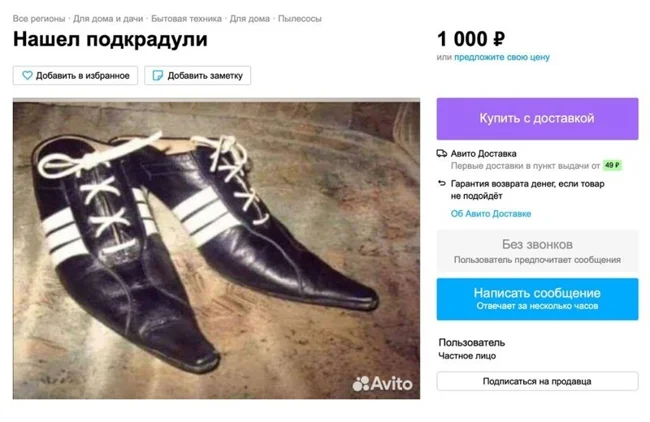
Task: Click the heart icon to add to favorites
Action: [x=27, y=75]
